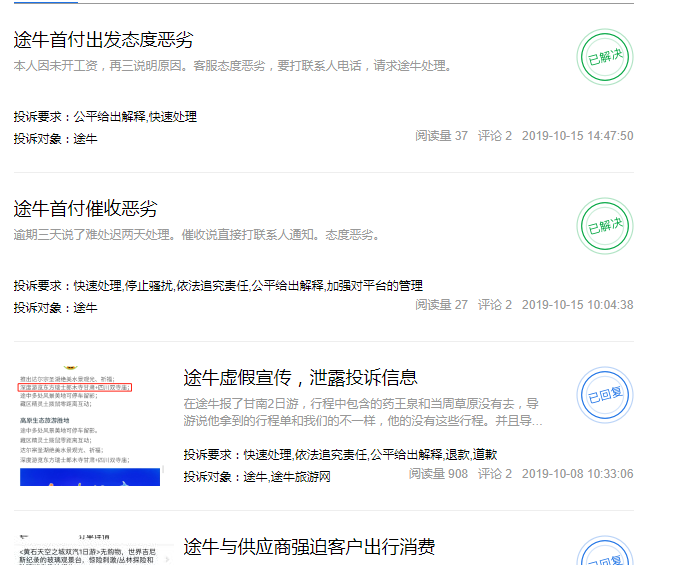Image resolution: width=686 pixels, height=565 pixels.
Task: Click 评论 2 on 途牛虚假宣传 complaint
Action: (494, 474)
